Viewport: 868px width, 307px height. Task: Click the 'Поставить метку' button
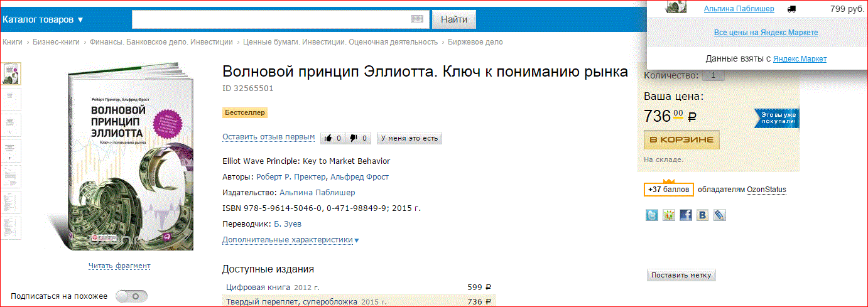(x=681, y=275)
